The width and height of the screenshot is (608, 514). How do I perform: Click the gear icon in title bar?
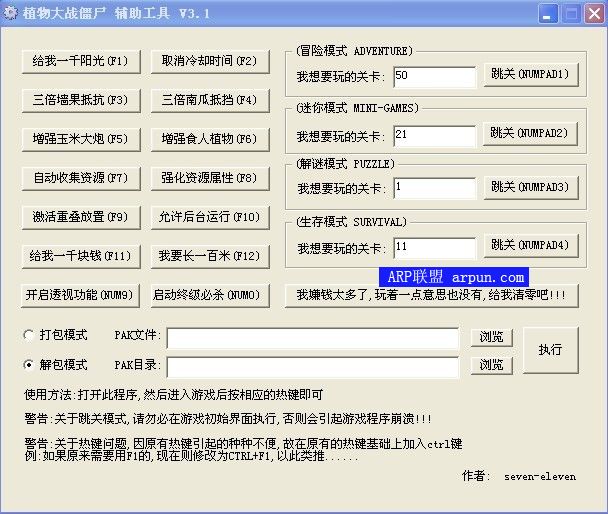(10, 13)
